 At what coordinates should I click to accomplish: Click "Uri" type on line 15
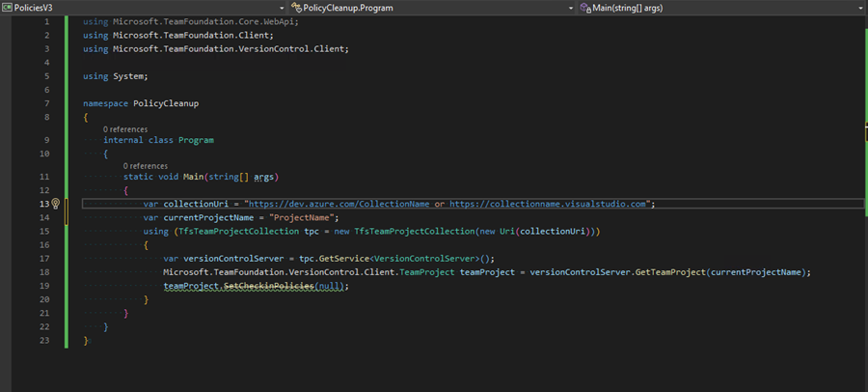click(x=507, y=231)
